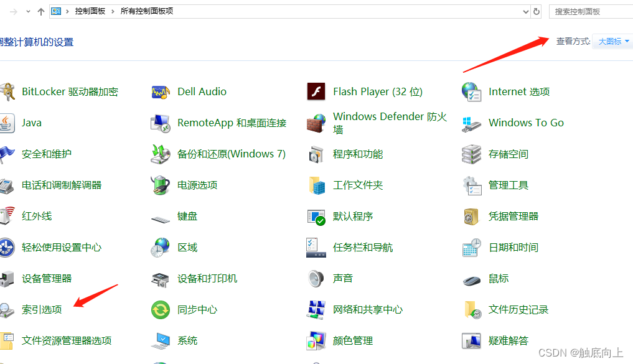Open the 疑难解答 icon
Viewport: 633px width, 364px height.
tap(472, 341)
